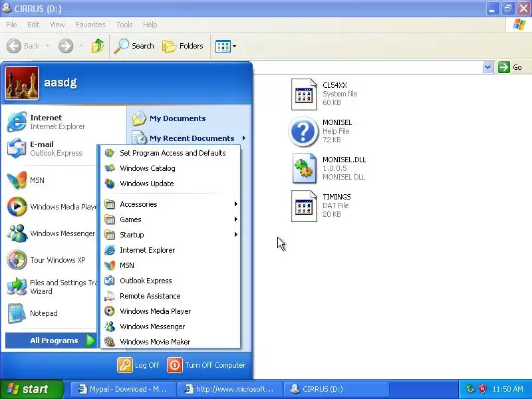
Task: Switch to microsoft.com taskbar window
Action: tap(230, 389)
